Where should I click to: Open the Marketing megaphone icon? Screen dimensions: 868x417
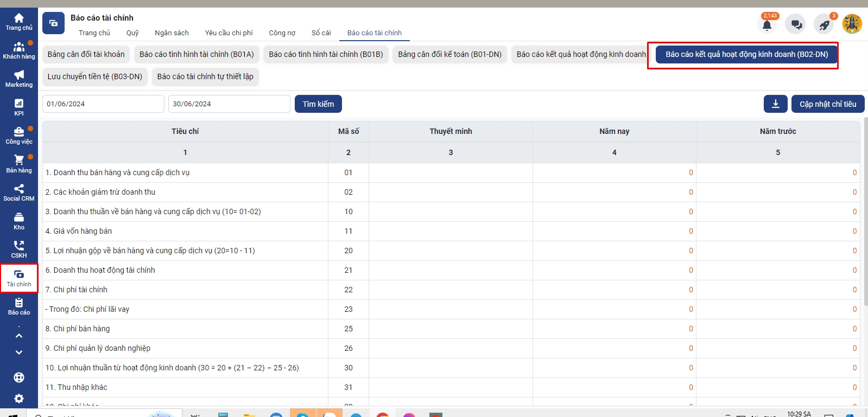pos(19,79)
